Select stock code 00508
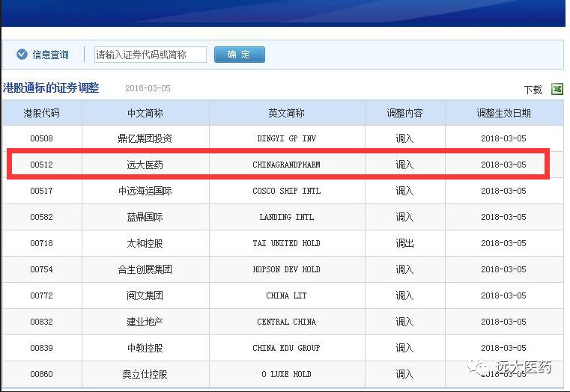 (41, 138)
